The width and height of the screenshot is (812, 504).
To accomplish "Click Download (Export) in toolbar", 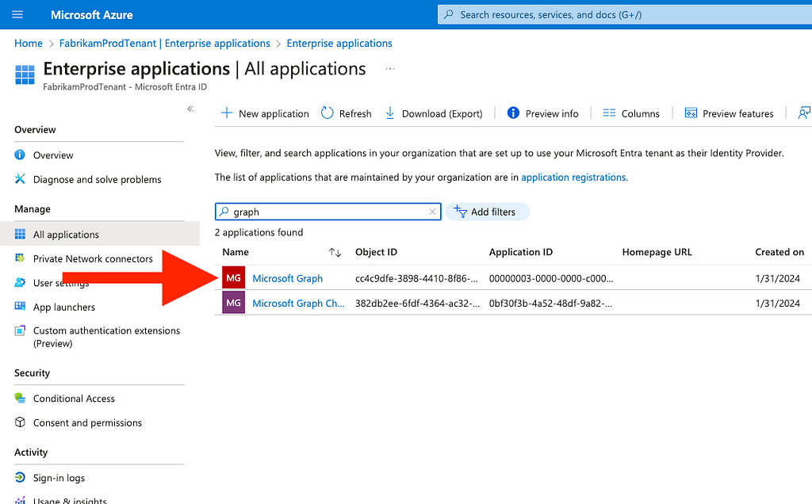I will pyautogui.click(x=434, y=113).
